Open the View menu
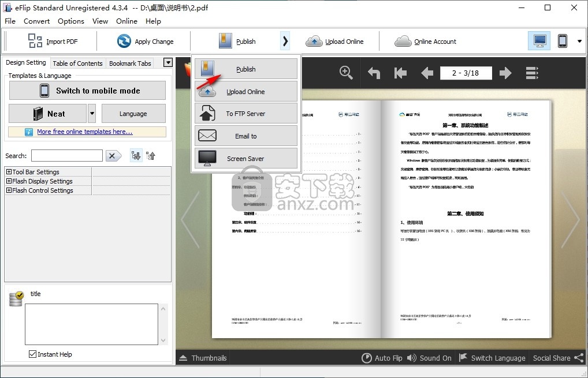 pos(100,21)
